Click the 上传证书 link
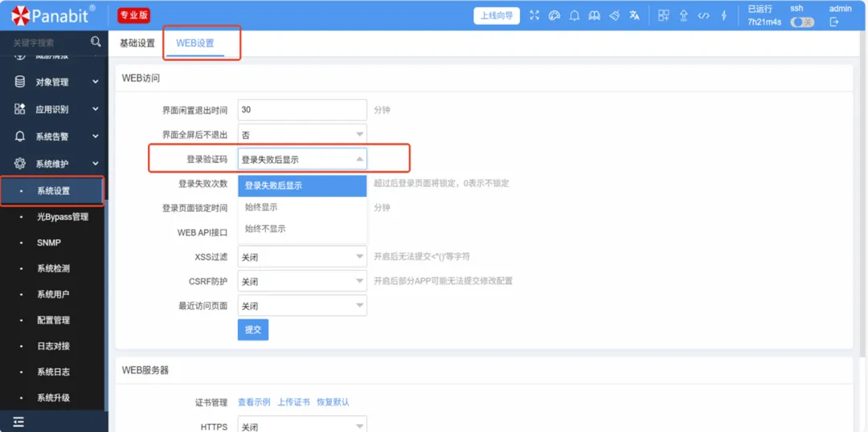 (293, 401)
